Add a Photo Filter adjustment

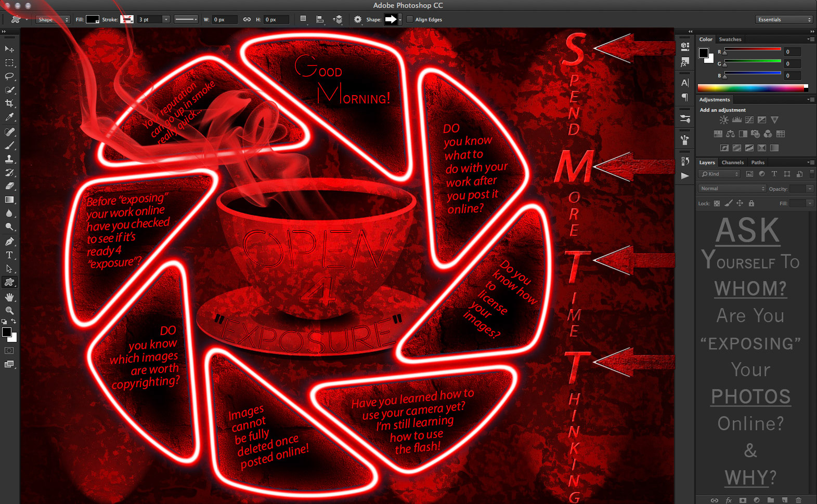pos(756,134)
